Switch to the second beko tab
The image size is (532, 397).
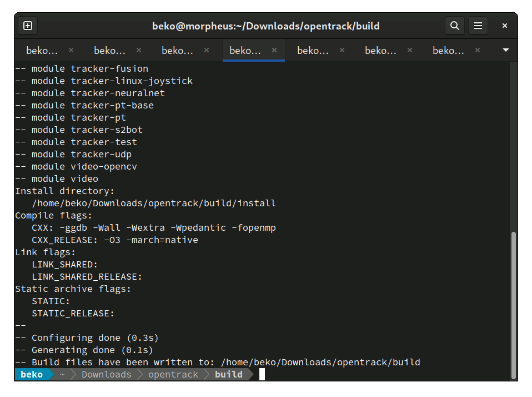[109, 51]
